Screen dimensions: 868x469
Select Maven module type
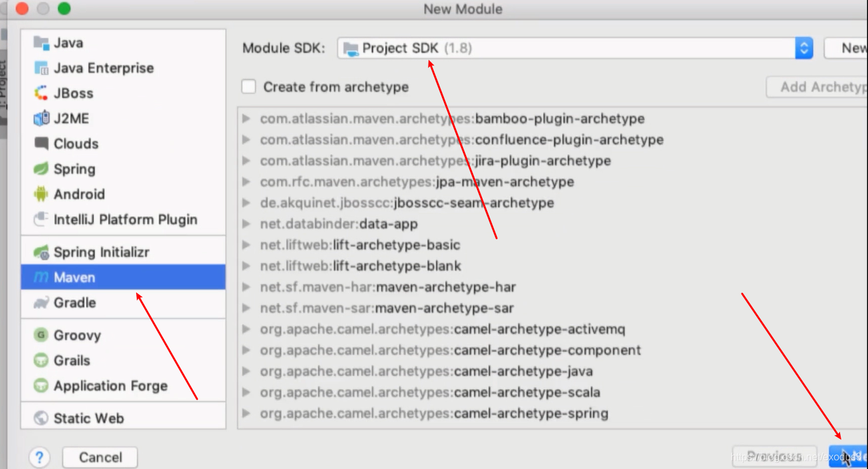[123, 278]
